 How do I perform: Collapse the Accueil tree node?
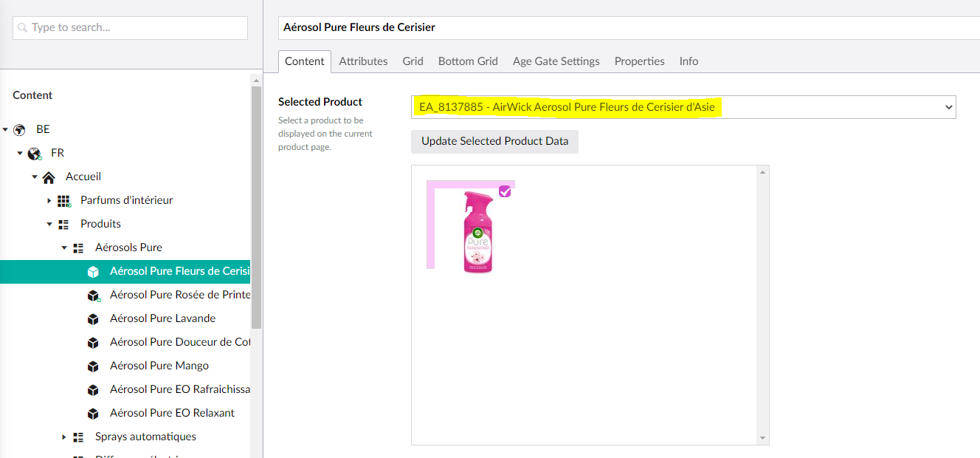tap(35, 177)
